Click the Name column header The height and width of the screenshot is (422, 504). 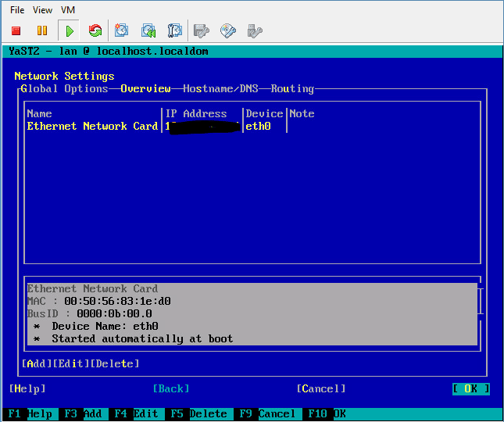40,113
